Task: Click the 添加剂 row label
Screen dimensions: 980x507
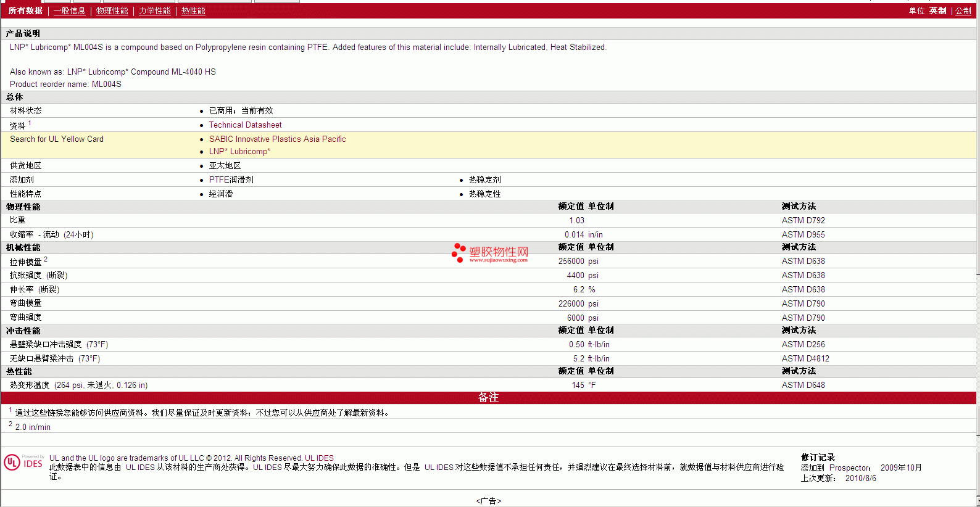Action: 22,180
